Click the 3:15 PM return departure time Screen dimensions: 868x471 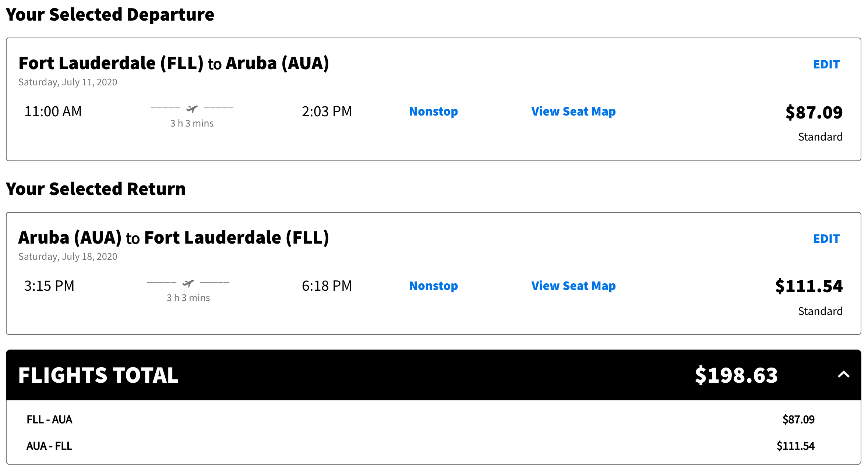tap(49, 286)
